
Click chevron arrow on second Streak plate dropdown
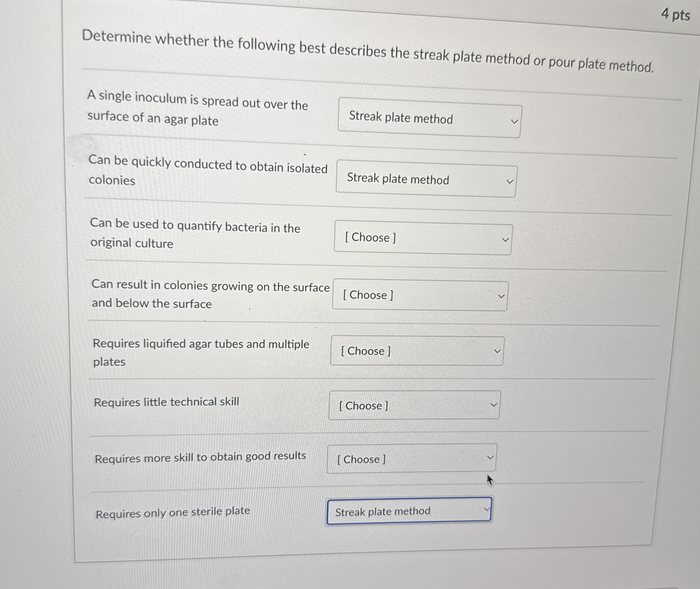click(510, 182)
